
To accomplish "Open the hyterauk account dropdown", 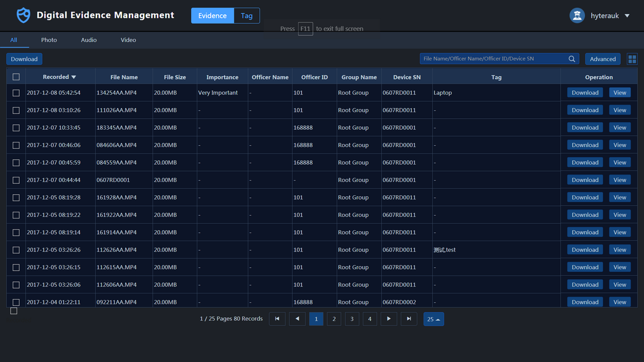I will [627, 16].
